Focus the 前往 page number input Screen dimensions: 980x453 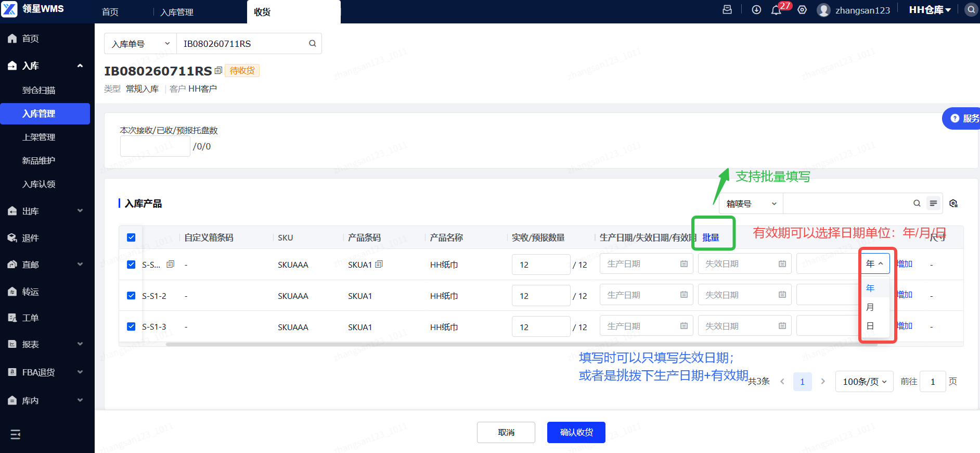tap(933, 382)
